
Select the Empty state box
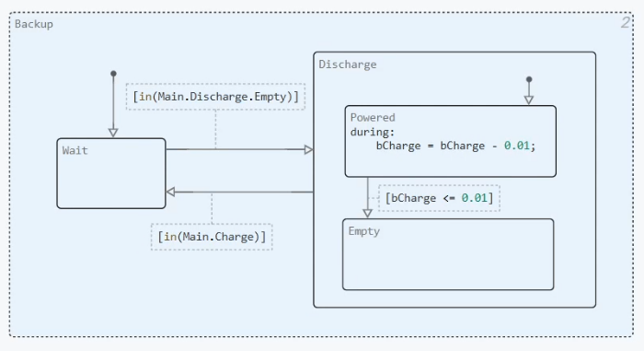click(448, 254)
